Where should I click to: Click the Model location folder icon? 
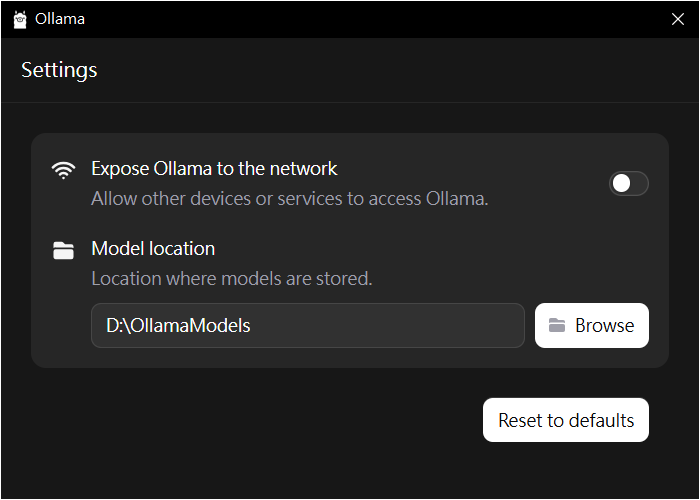click(x=63, y=250)
